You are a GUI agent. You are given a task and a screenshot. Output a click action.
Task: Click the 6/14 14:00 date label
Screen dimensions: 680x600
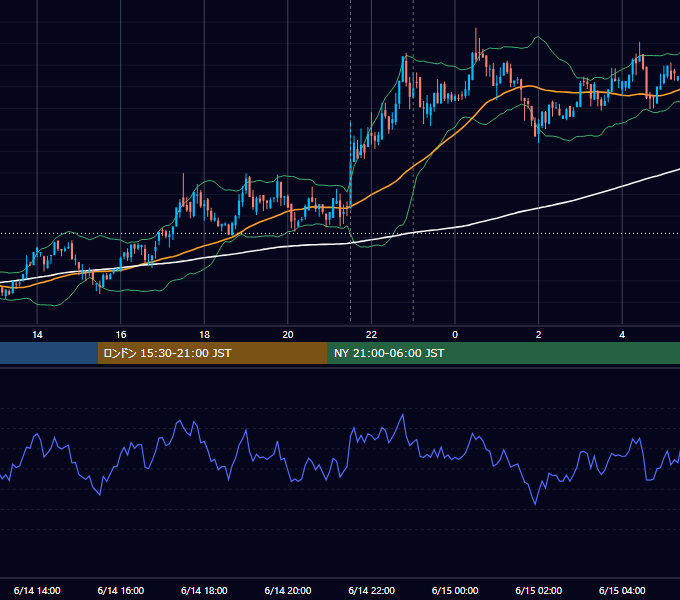pyautogui.click(x=37, y=590)
